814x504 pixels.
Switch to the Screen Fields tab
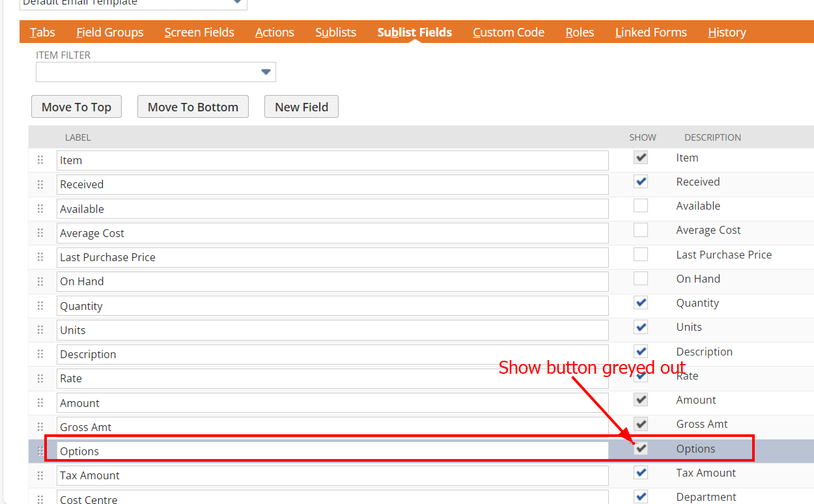click(x=199, y=32)
